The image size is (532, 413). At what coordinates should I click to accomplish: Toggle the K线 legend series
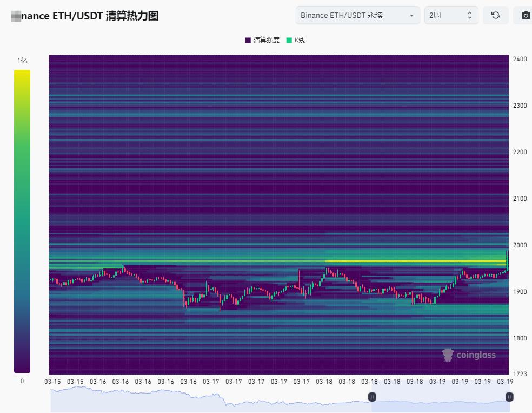pos(296,40)
